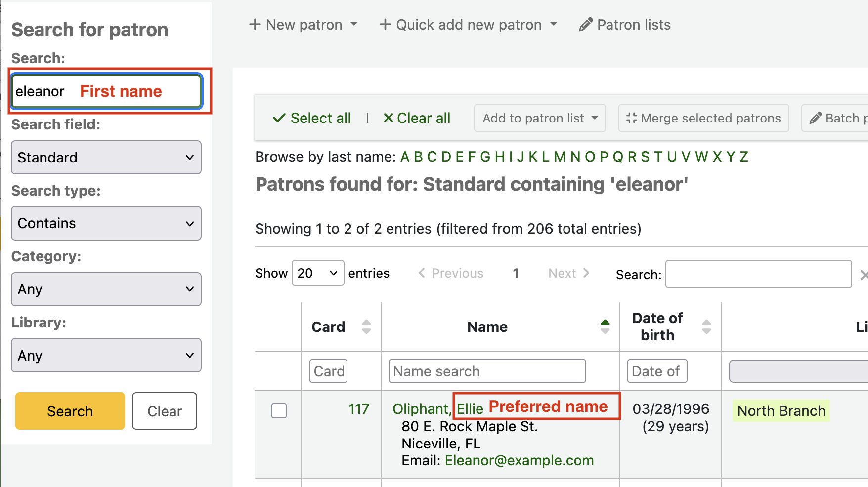Click the Patron lists pencil icon

pos(586,25)
